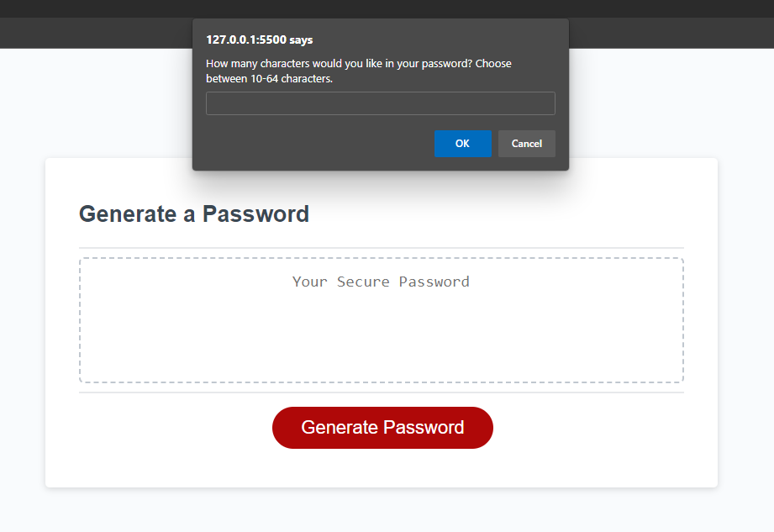Confirm the character count with OK
The width and height of the screenshot is (774, 532).
[x=463, y=143]
